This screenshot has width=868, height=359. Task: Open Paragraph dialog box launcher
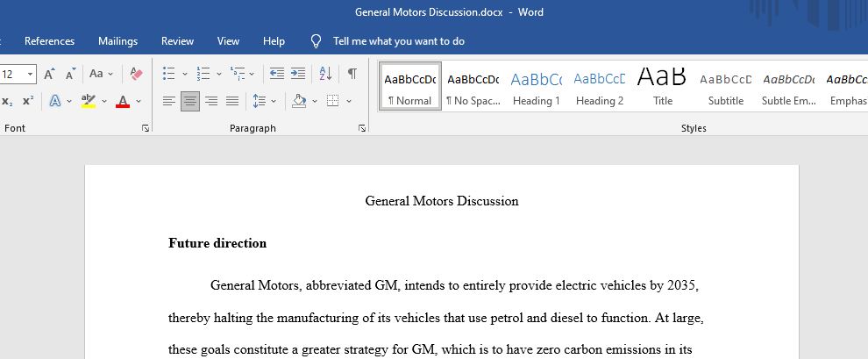[361, 128]
